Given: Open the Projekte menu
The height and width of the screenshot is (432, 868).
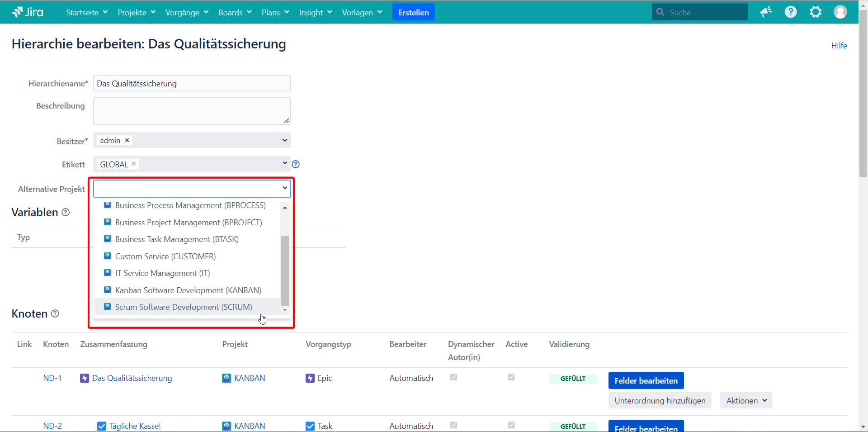Looking at the screenshot, I should pos(136,13).
